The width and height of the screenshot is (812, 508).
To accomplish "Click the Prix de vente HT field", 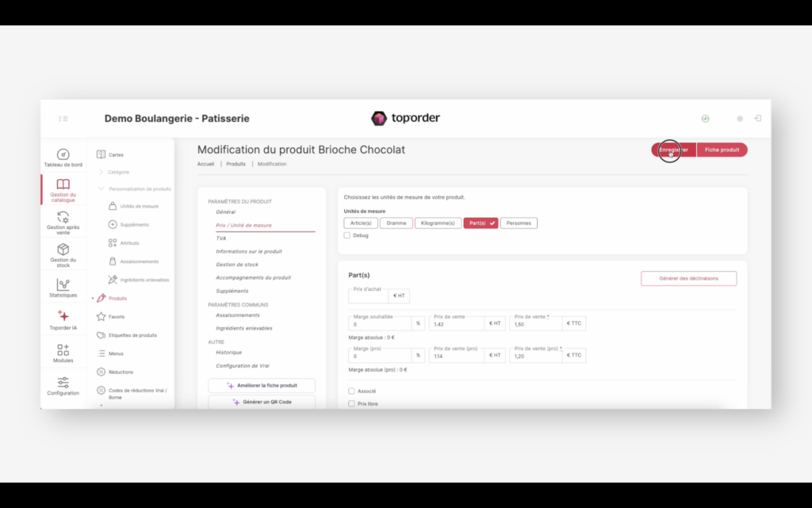I will [x=456, y=324].
